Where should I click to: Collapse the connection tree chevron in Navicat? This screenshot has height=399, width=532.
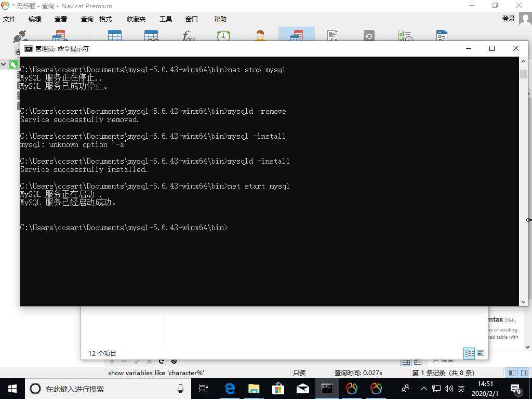[4, 64]
